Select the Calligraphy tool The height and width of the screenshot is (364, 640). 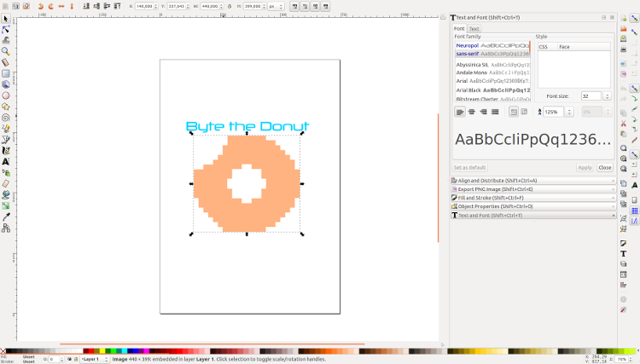pos(6,150)
